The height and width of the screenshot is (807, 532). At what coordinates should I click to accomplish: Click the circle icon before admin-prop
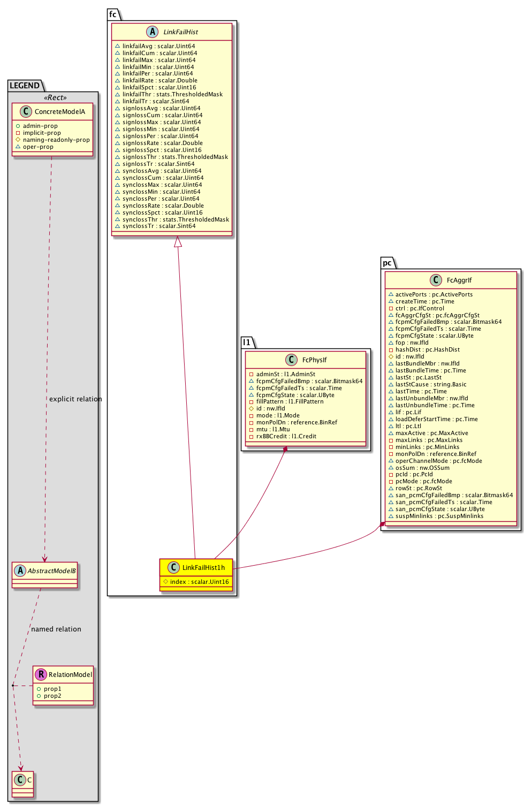(18, 126)
